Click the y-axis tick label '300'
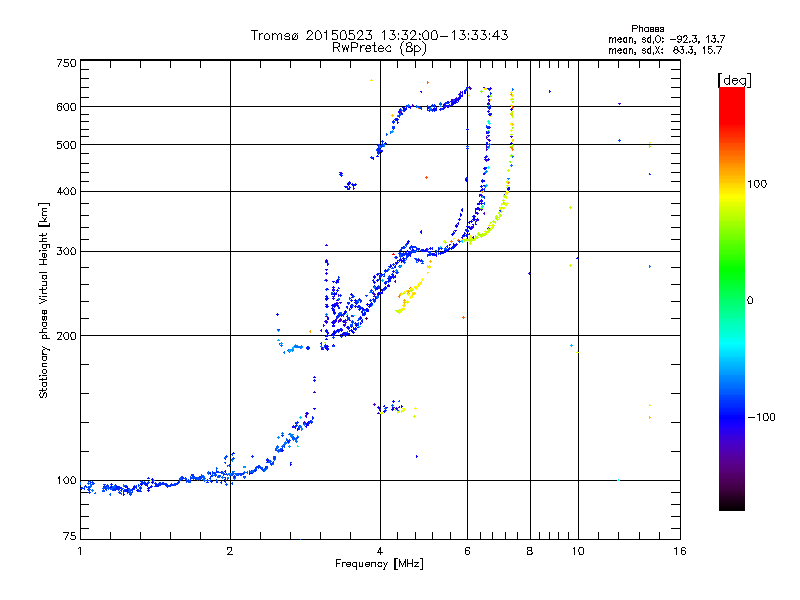The height and width of the screenshot is (600, 800). 66,252
